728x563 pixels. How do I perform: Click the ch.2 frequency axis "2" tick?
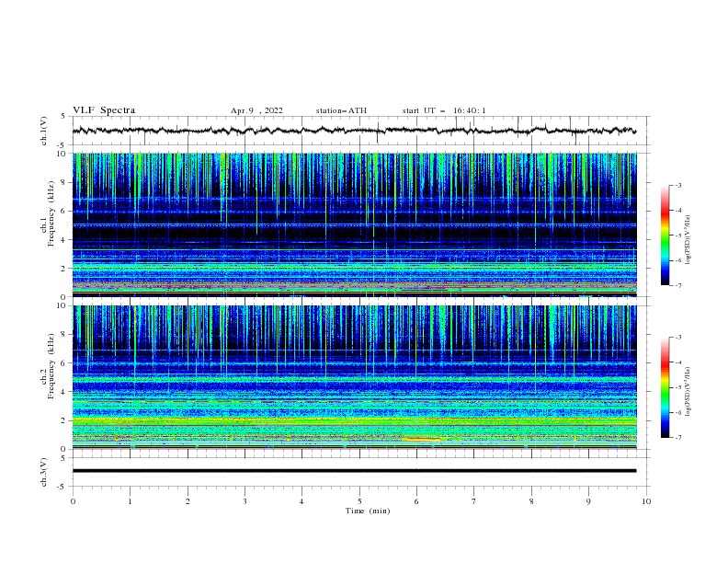[64, 420]
